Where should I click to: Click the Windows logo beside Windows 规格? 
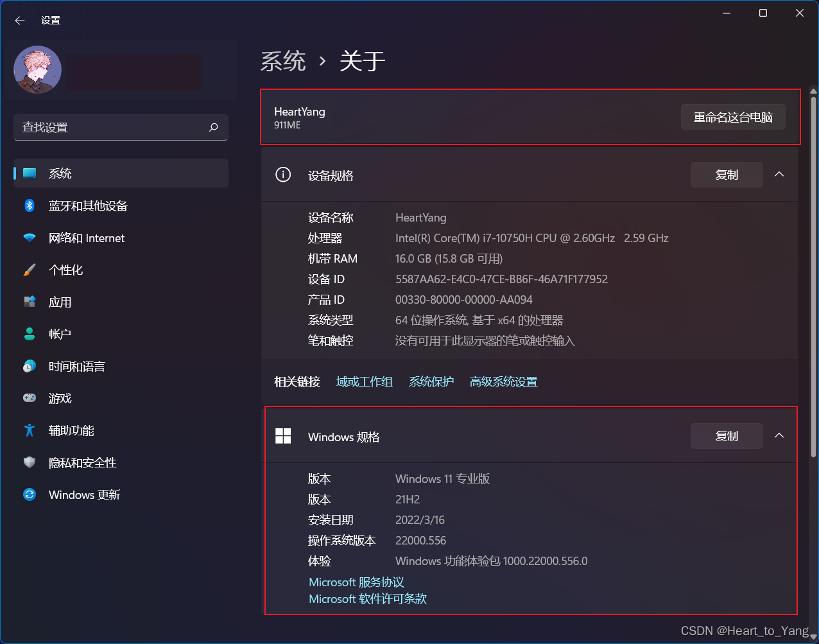(283, 437)
